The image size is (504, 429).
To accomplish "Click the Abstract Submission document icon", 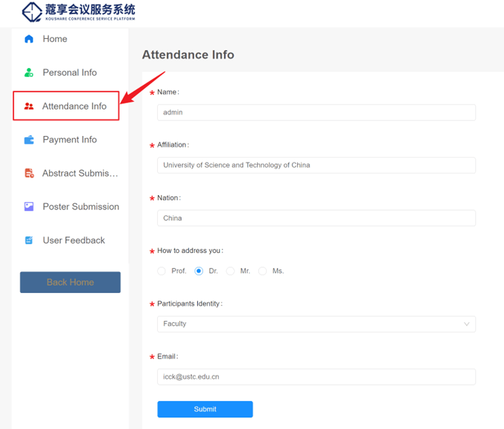I will (29, 173).
